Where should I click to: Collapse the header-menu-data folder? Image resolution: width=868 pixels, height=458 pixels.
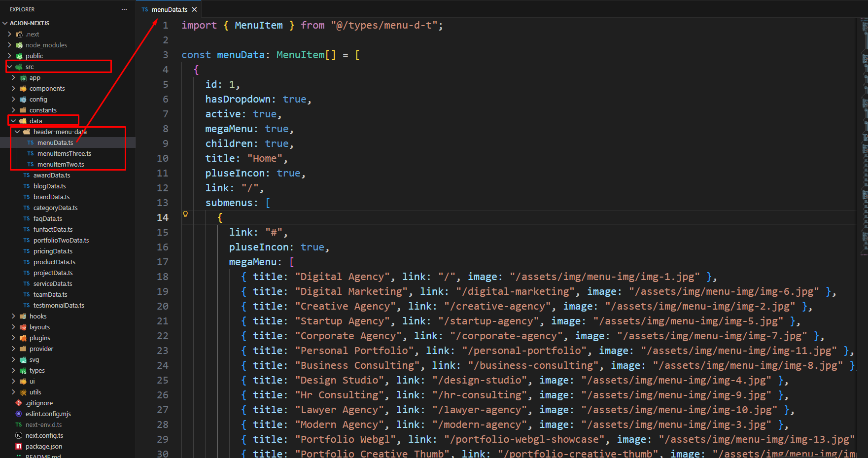17,132
